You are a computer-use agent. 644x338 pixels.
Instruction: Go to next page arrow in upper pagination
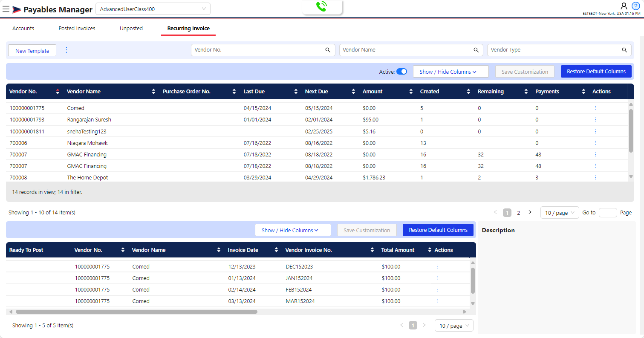point(530,212)
